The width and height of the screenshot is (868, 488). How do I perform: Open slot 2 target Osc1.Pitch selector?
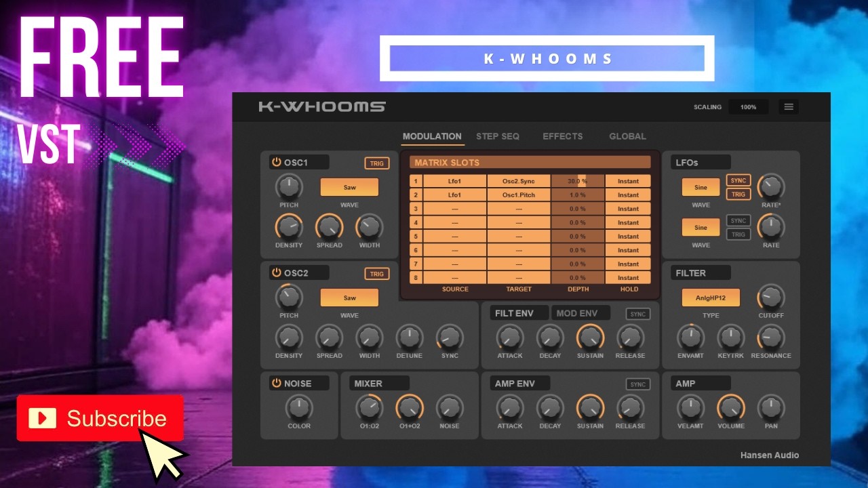pos(519,195)
